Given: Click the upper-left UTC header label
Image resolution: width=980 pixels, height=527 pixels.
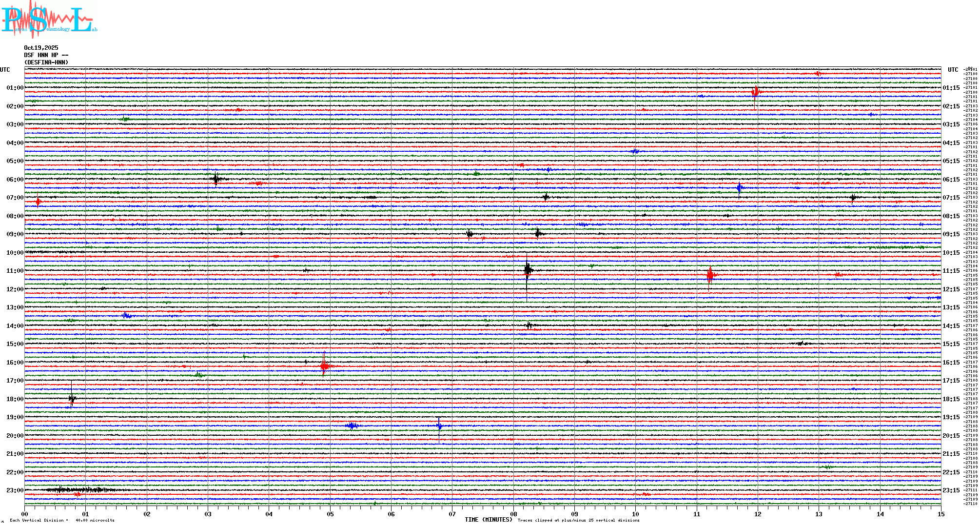Looking at the screenshot, I should click(x=5, y=70).
